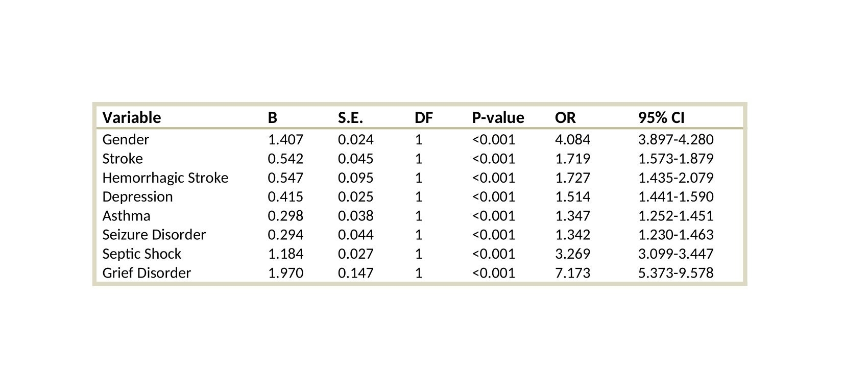Click the Variable column header
Viewport: 868px width, 374px height.
(x=132, y=118)
